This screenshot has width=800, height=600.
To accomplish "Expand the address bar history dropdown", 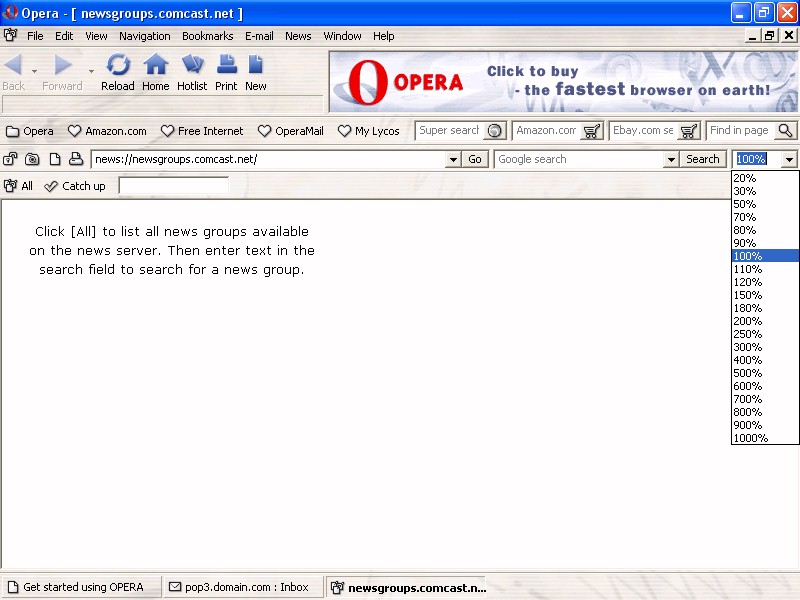I will [453, 159].
